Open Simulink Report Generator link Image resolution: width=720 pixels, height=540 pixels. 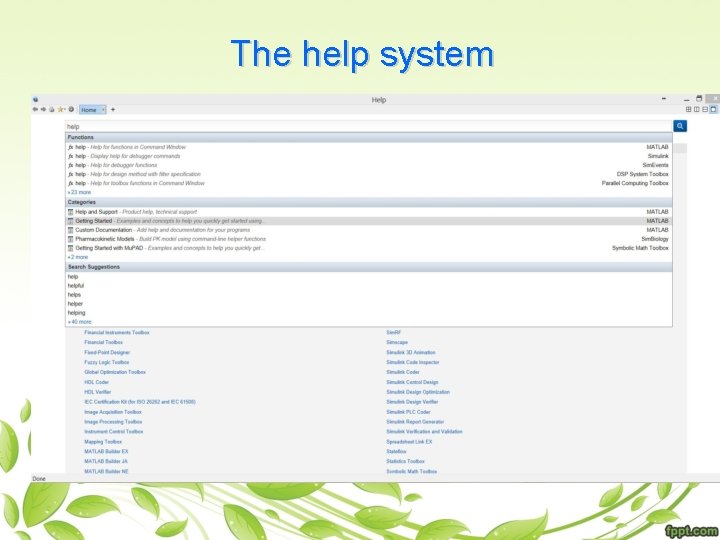[x=415, y=422]
